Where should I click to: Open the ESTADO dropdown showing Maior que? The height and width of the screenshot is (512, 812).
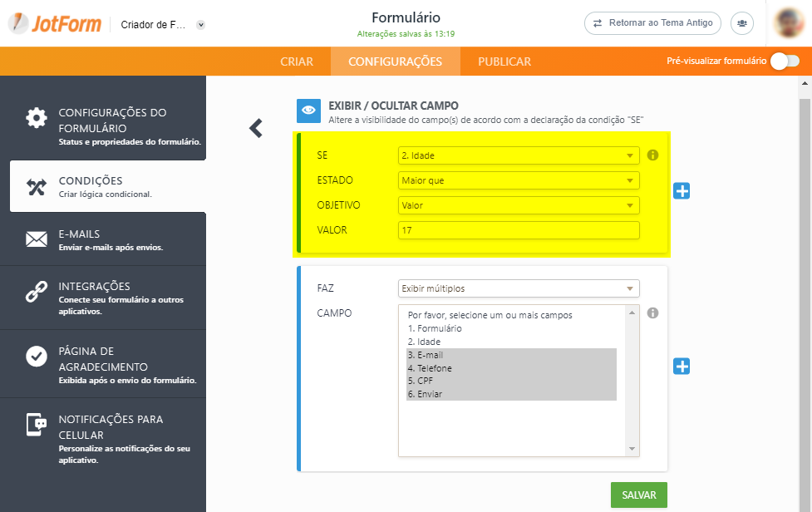(519, 180)
